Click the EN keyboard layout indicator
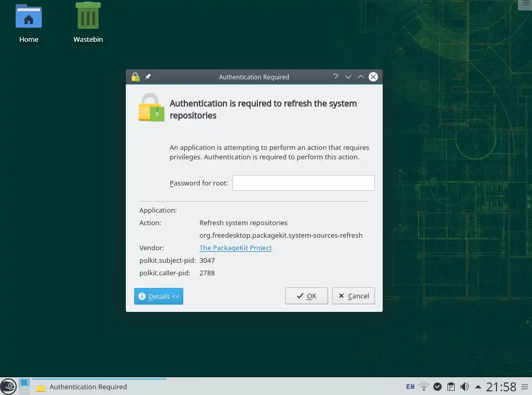The image size is (532, 395). [x=410, y=387]
